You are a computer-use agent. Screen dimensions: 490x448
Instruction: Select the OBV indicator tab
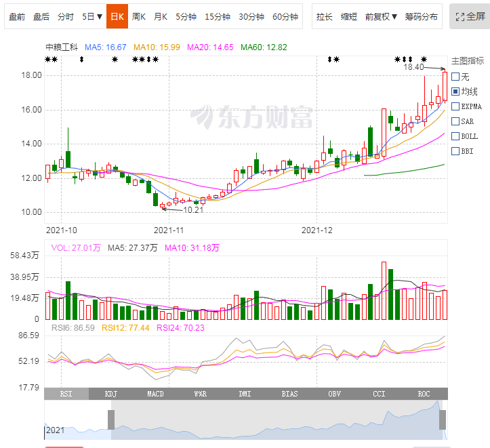tap(334, 394)
